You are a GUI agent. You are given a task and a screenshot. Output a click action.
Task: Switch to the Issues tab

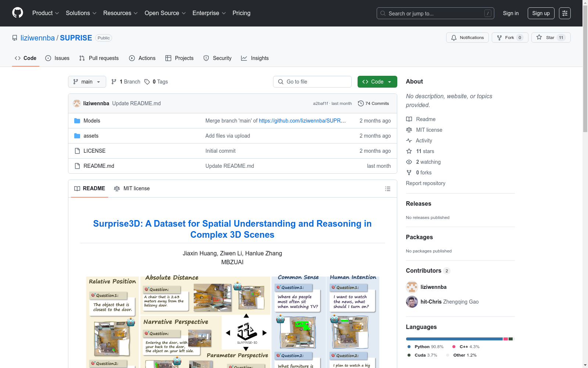point(57,58)
